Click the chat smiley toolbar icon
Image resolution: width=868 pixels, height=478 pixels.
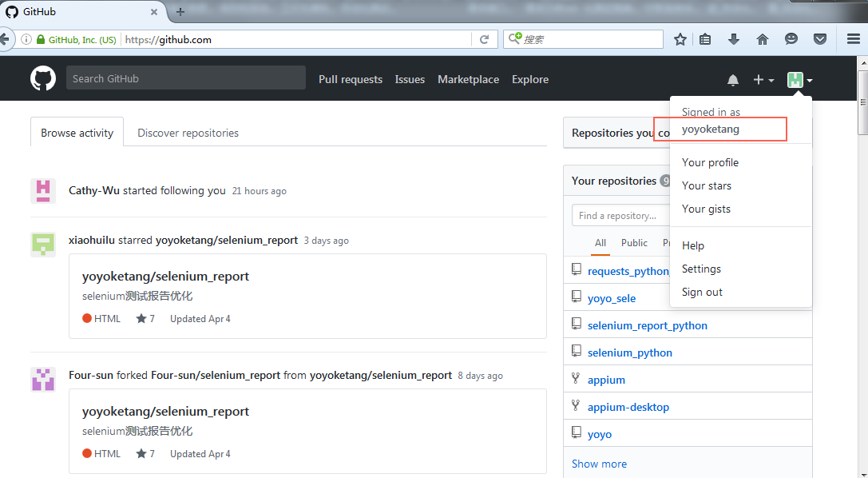coord(791,39)
